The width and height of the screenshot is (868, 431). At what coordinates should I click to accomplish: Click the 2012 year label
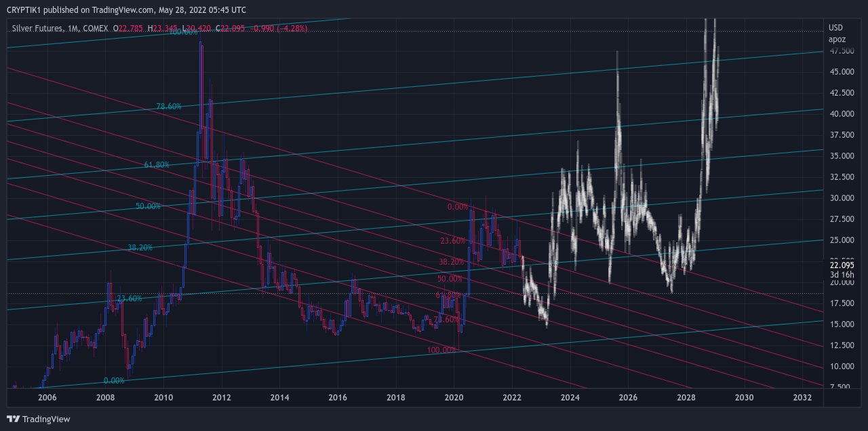click(x=221, y=397)
